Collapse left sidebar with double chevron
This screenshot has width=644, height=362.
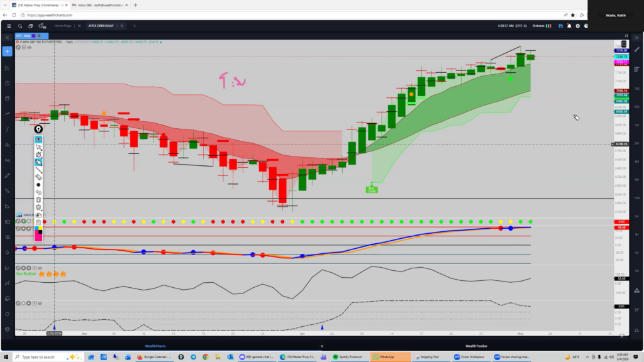click(x=7, y=37)
